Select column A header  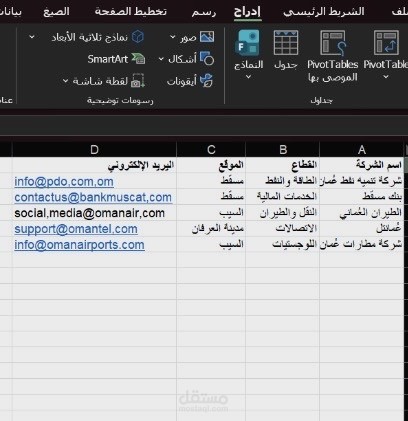(x=361, y=150)
